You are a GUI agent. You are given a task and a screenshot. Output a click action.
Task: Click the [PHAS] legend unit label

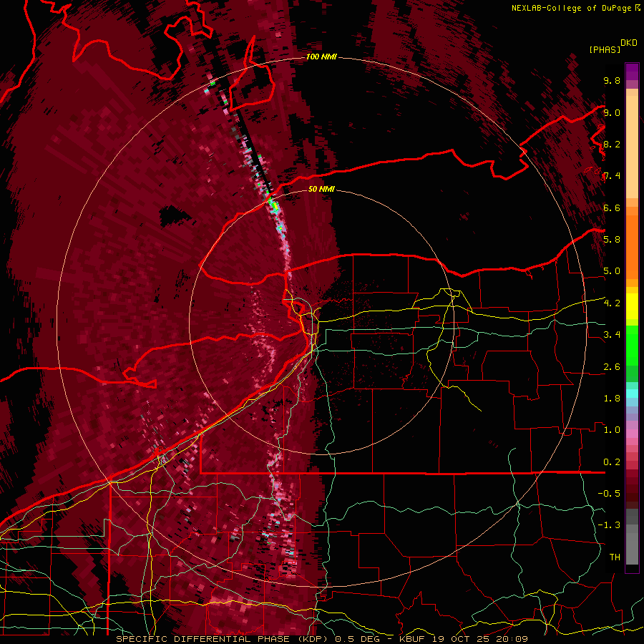click(x=605, y=49)
